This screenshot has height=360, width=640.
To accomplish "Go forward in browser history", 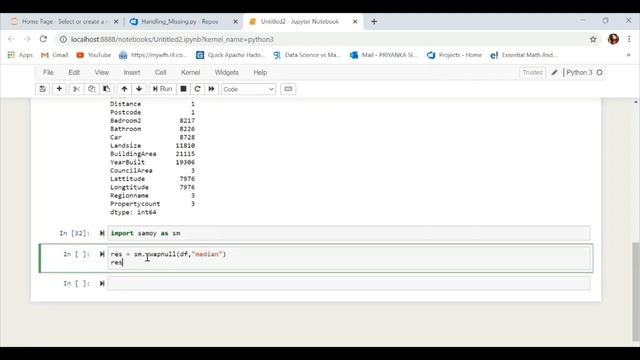I will point(27,39).
